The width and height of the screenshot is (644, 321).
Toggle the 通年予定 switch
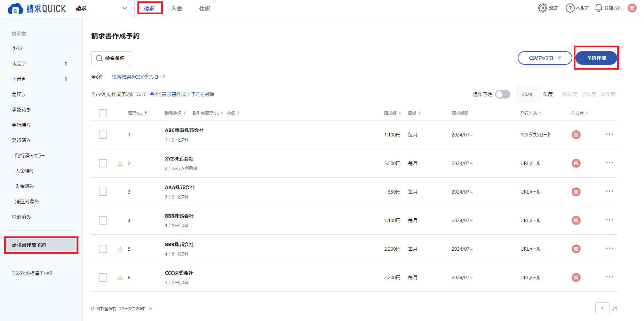coord(502,94)
